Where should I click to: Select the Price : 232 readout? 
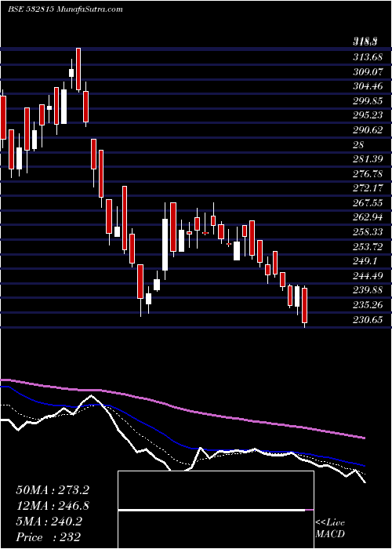(x=49, y=537)
